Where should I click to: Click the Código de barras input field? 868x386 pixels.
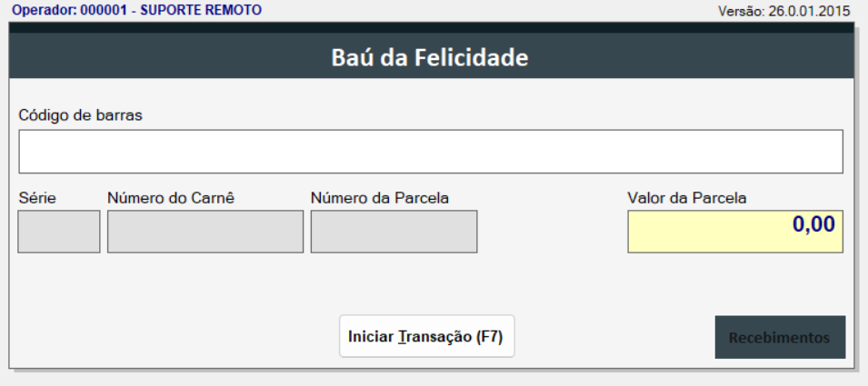click(x=430, y=152)
